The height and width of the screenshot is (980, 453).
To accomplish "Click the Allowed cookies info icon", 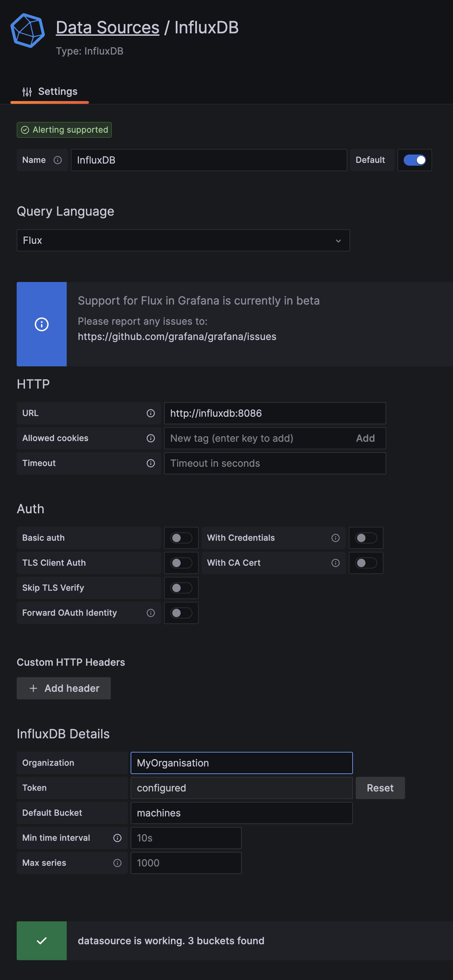I will point(151,438).
